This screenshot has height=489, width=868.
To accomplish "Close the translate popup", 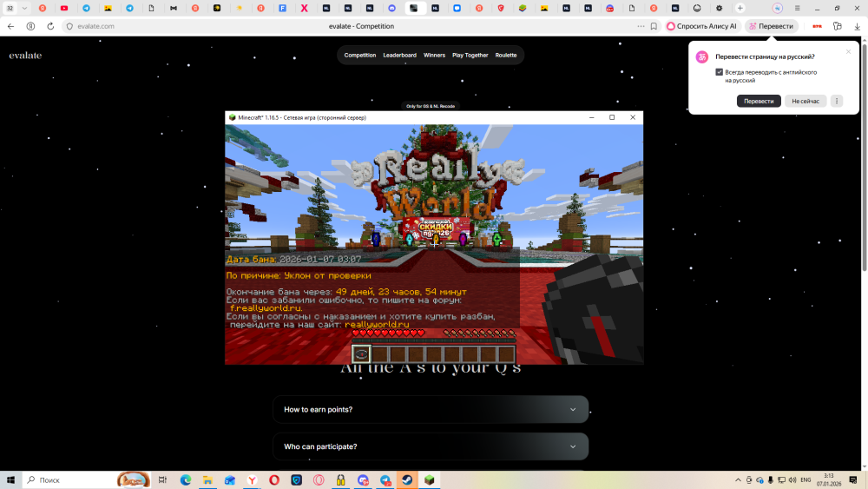I will pyautogui.click(x=848, y=51).
